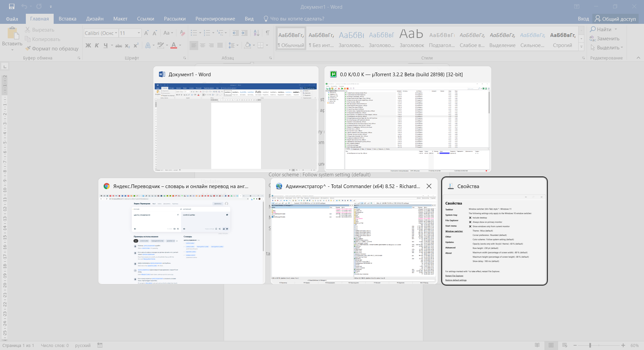Click the zoom out minus button
The height and width of the screenshot is (350, 644).
[x=575, y=345]
